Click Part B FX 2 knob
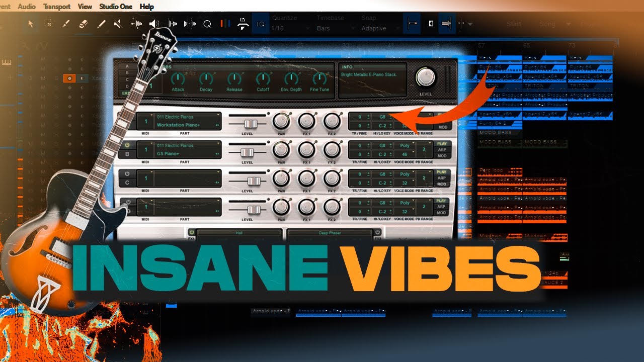Viewport: 644px width, 362px height. pyautogui.click(x=332, y=150)
